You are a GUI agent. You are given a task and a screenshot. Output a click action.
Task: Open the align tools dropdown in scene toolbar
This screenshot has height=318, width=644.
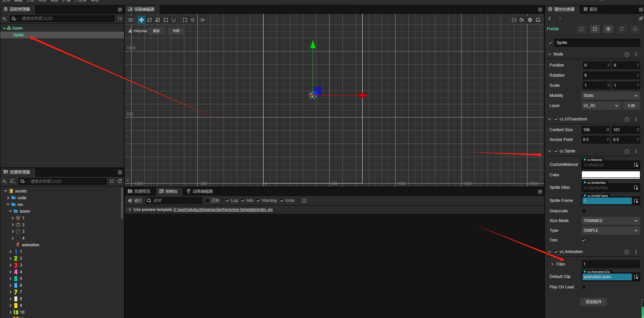pyautogui.click(x=203, y=20)
